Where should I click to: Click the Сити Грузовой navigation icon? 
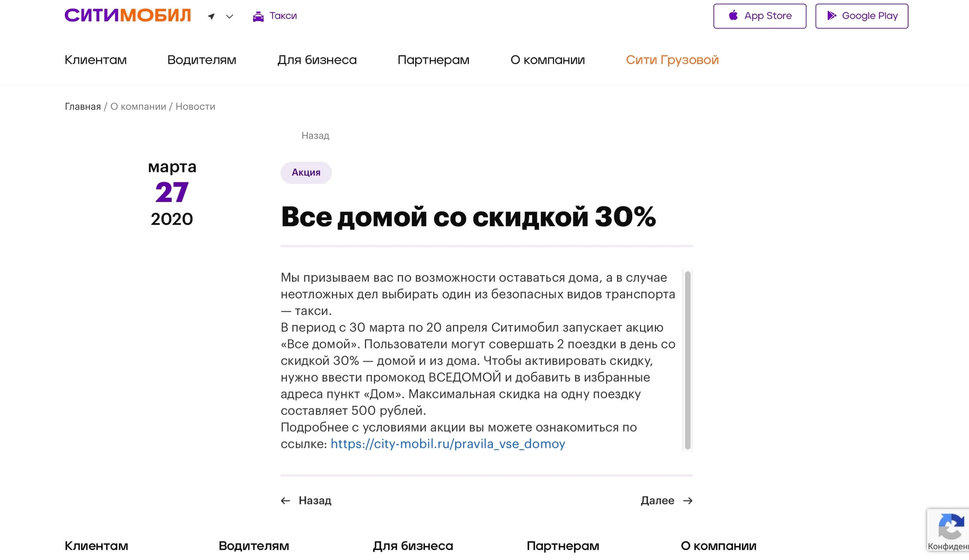pos(672,60)
